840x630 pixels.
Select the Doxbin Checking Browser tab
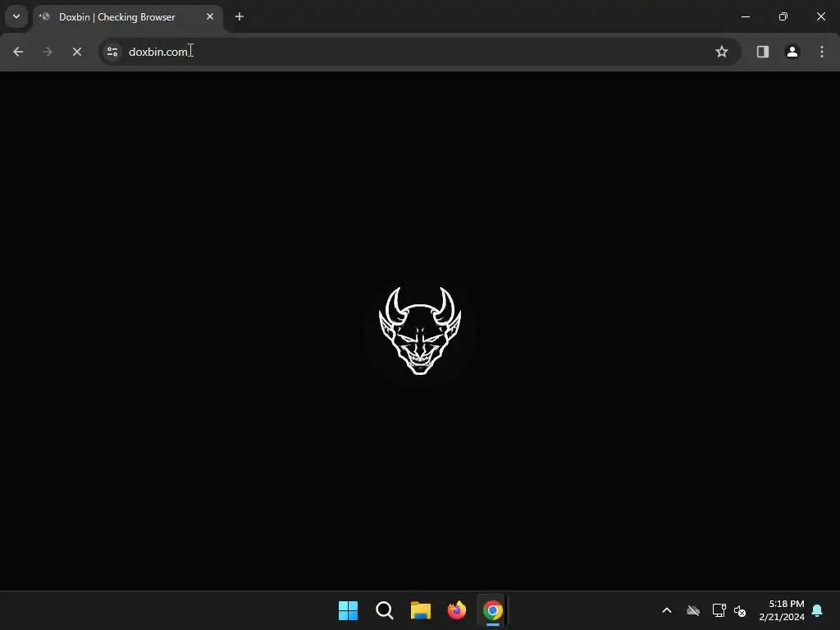(127, 17)
